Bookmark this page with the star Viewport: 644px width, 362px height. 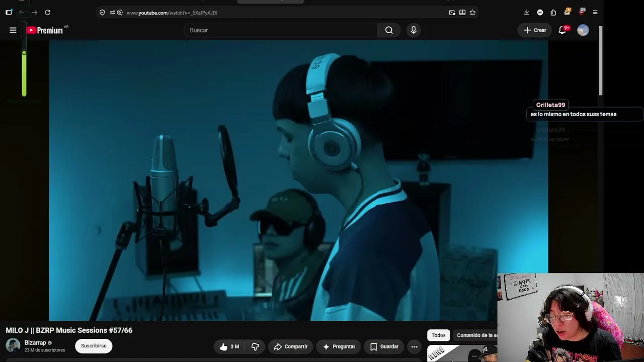click(x=472, y=13)
